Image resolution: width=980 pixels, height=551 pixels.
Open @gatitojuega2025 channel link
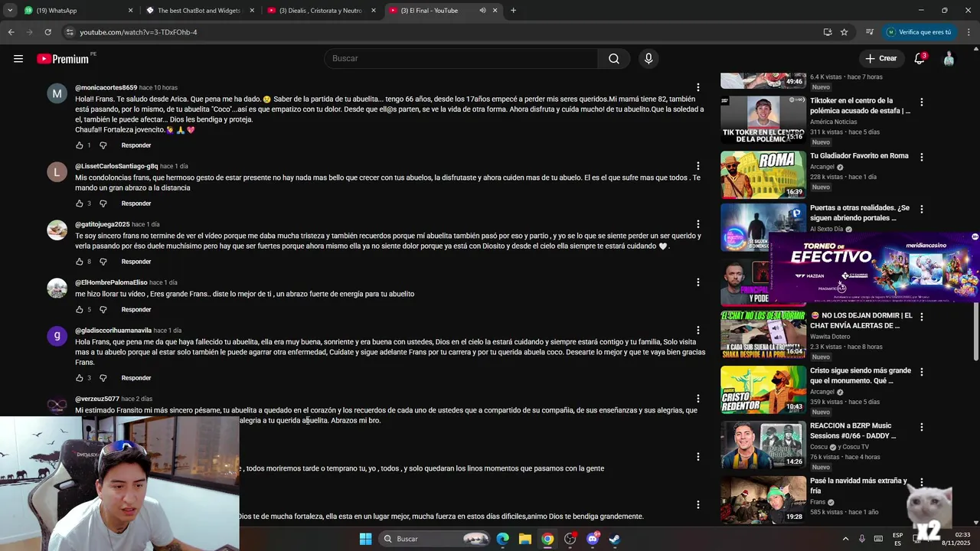pos(102,224)
